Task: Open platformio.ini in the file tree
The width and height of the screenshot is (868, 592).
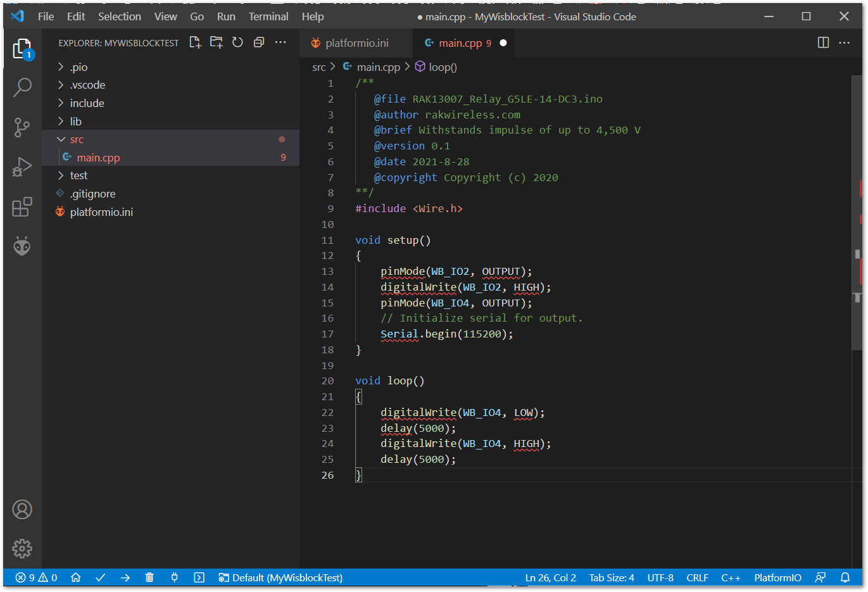Action: coord(170,212)
